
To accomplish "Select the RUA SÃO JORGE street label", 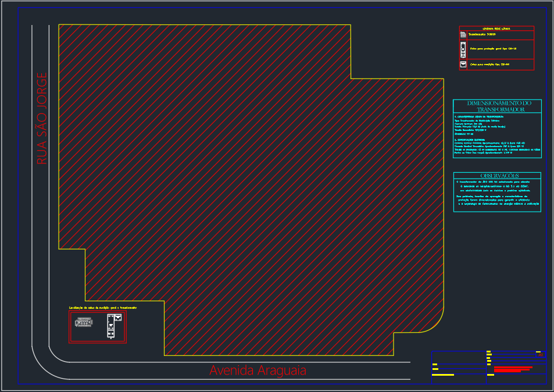I will point(41,119).
